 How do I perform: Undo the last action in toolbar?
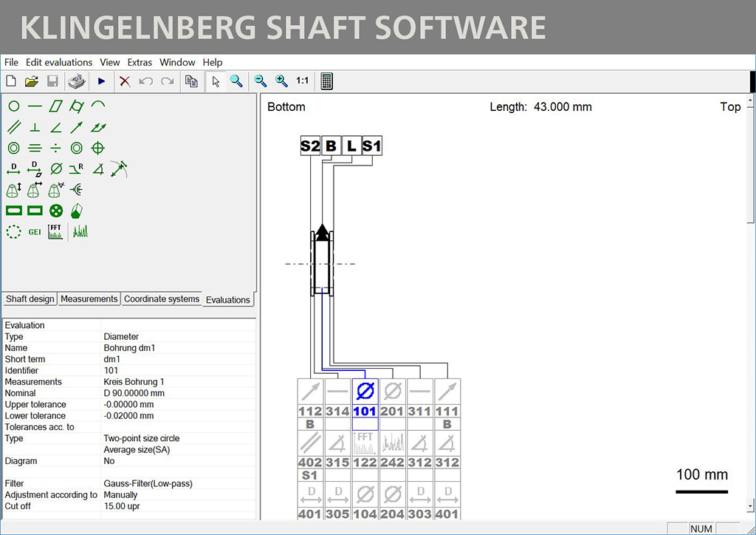[x=145, y=81]
